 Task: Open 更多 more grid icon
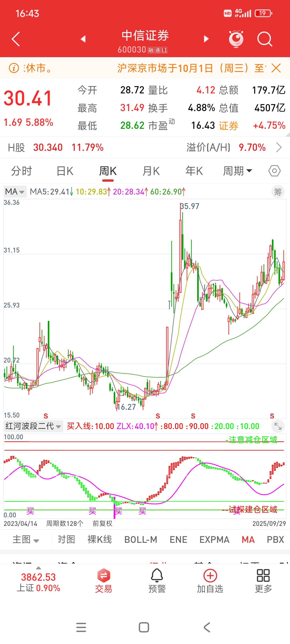(x=263, y=581)
